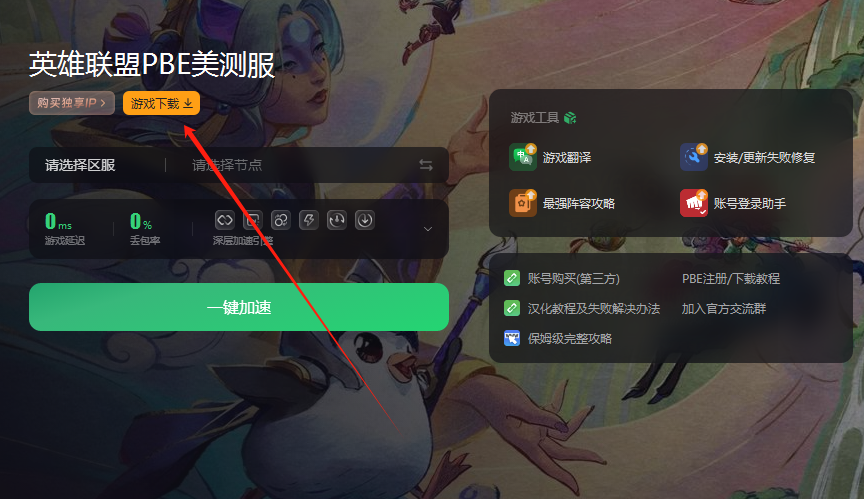This screenshot has width=864, height=499.
Task: Click the chain link engine icon
Action: 225,220
